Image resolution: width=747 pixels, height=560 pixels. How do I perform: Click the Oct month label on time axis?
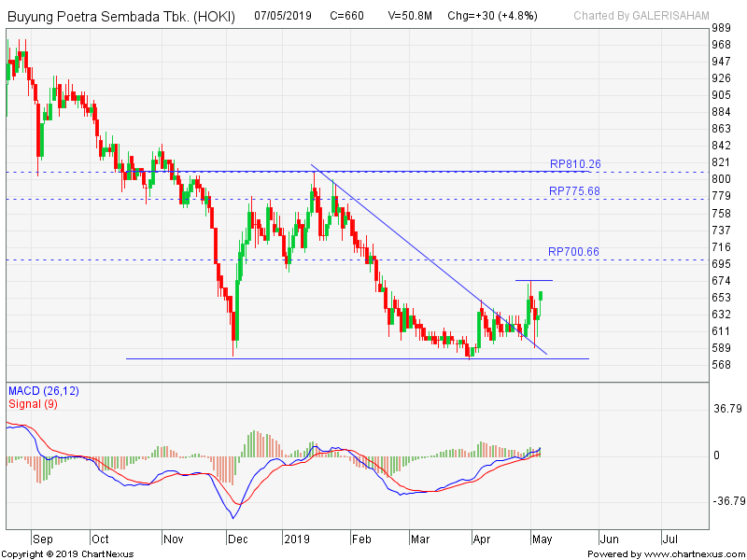click(100, 539)
